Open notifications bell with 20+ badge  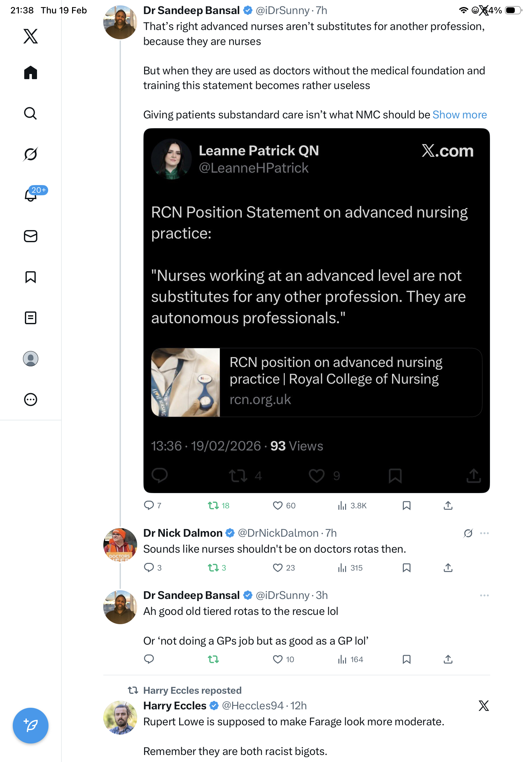31,195
